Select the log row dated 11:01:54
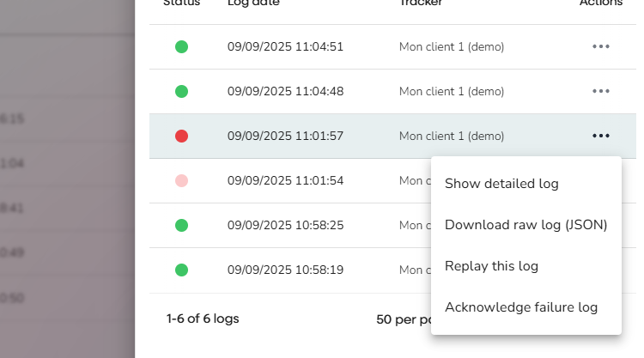 pos(285,181)
